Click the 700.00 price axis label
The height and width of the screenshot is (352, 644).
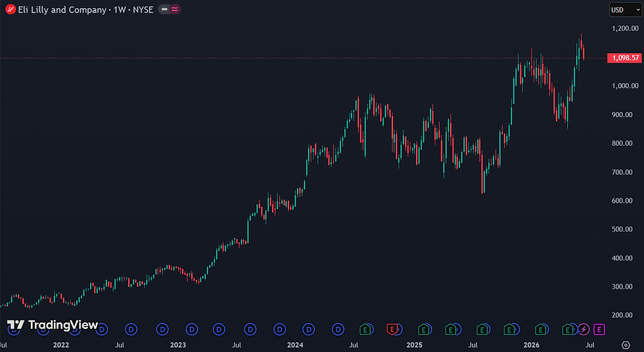click(622, 172)
